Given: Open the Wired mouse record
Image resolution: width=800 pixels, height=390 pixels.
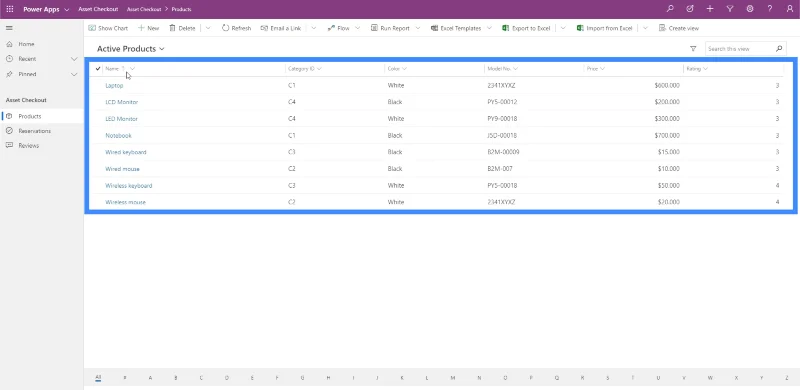Looking at the screenshot, I should point(122,169).
